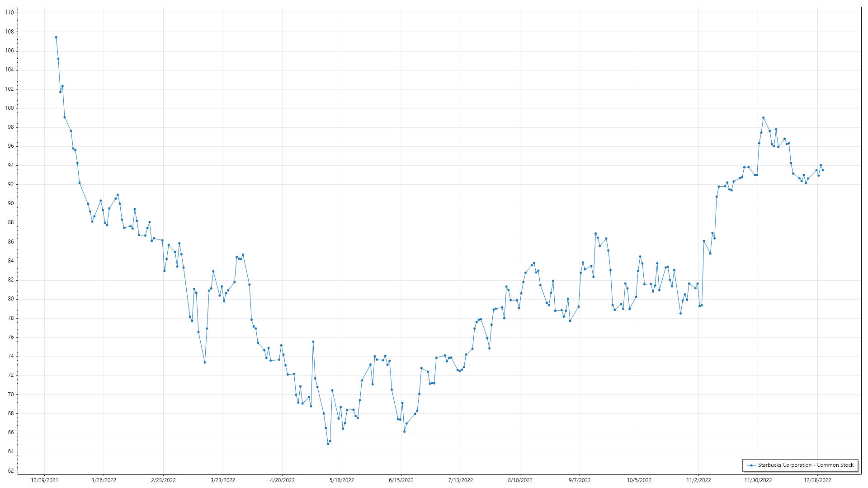Click the 8/10/2022 x-axis date label

click(x=520, y=480)
